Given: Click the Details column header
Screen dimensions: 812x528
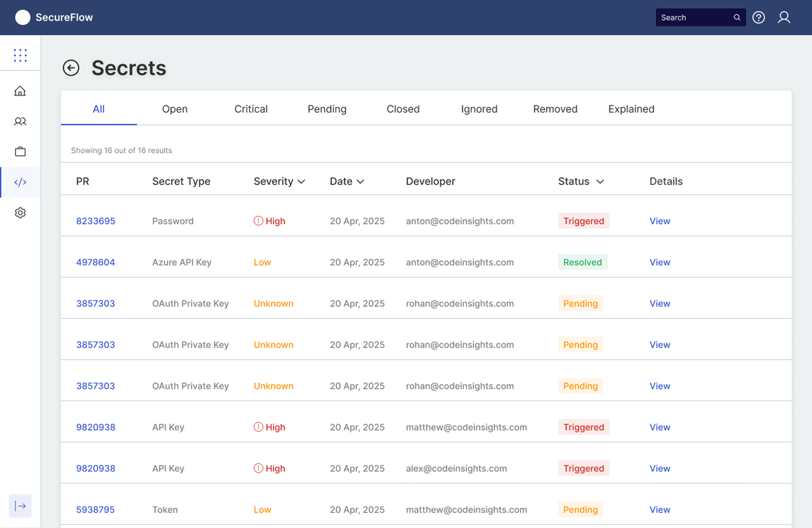Looking at the screenshot, I should tap(666, 181).
